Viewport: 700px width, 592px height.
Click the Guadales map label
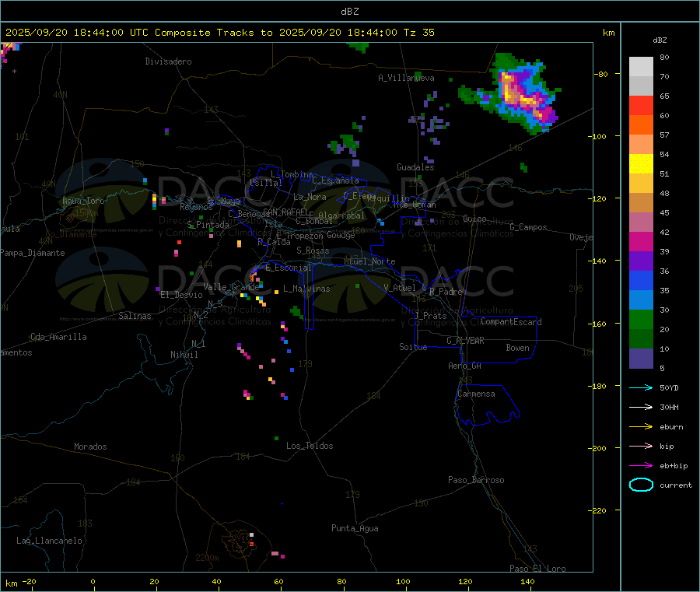[415, 167]
